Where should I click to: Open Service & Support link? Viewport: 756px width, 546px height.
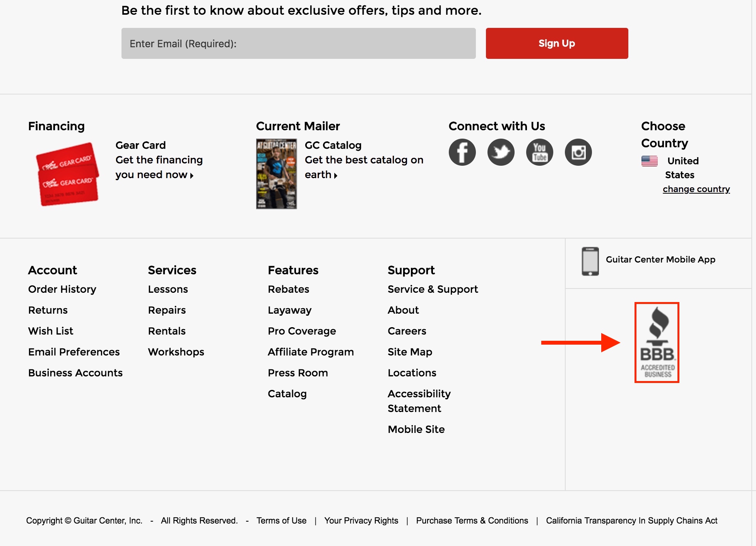tap(433, 289)
